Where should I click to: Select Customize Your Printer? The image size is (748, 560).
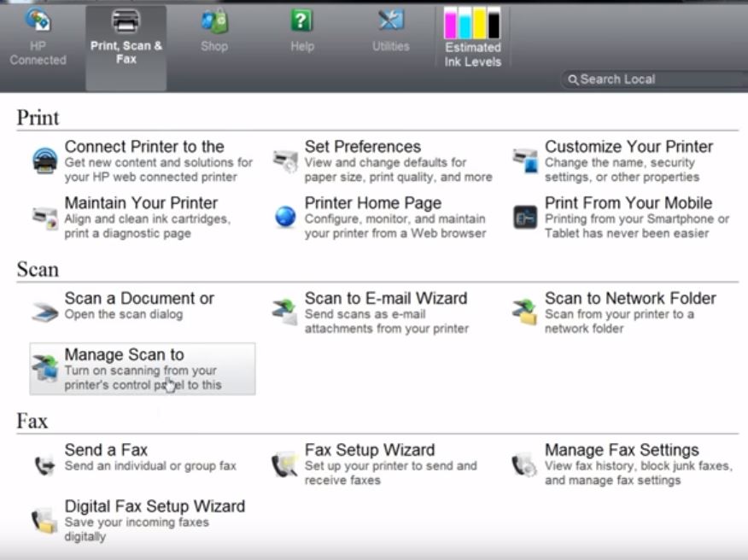pos(629,146)
